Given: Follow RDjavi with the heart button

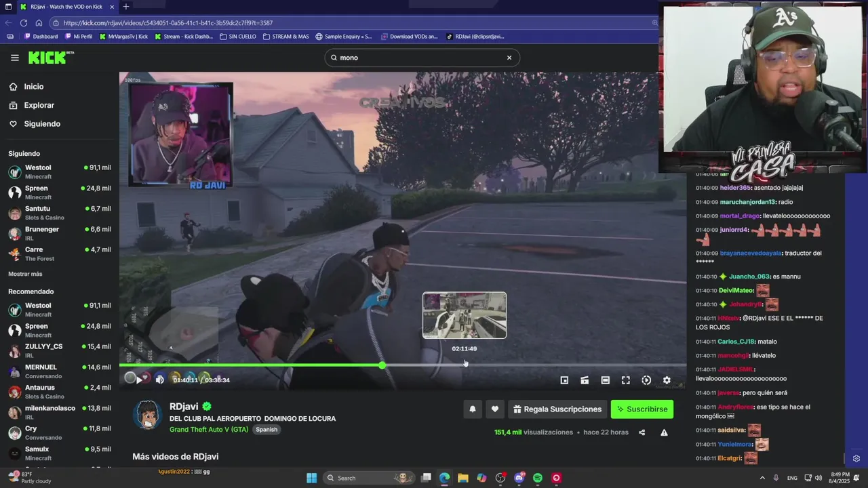Looking at the screenshot, I should (x=495, y=409).
